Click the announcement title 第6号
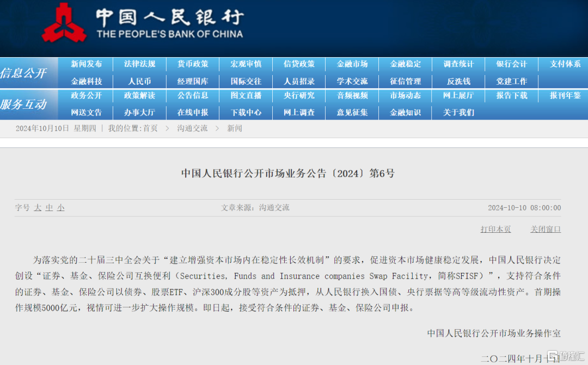The image size is (588, 365). click(288, 173)
